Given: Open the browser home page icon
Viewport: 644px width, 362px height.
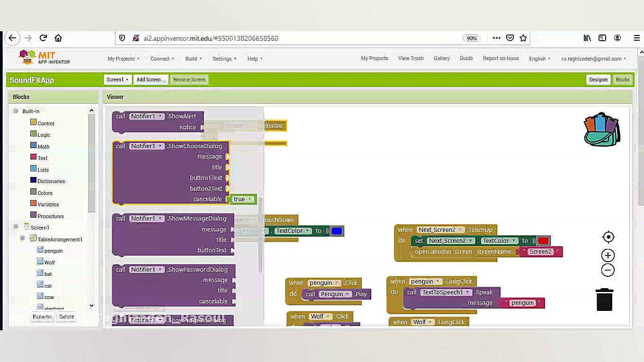Looking at the screenshot, I should [x=58, y=38].
